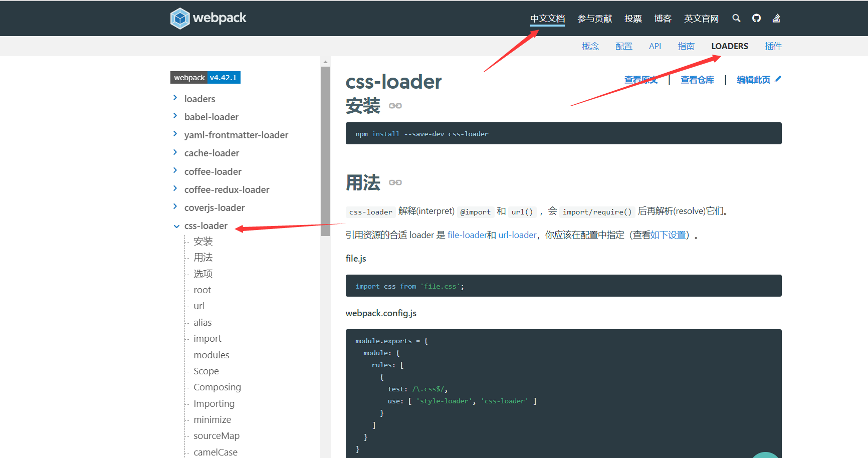Image resolution: width=868 pixels, height=458 pixels.
Task: Expand the cache-loader chevron
Action: (175, 152)
